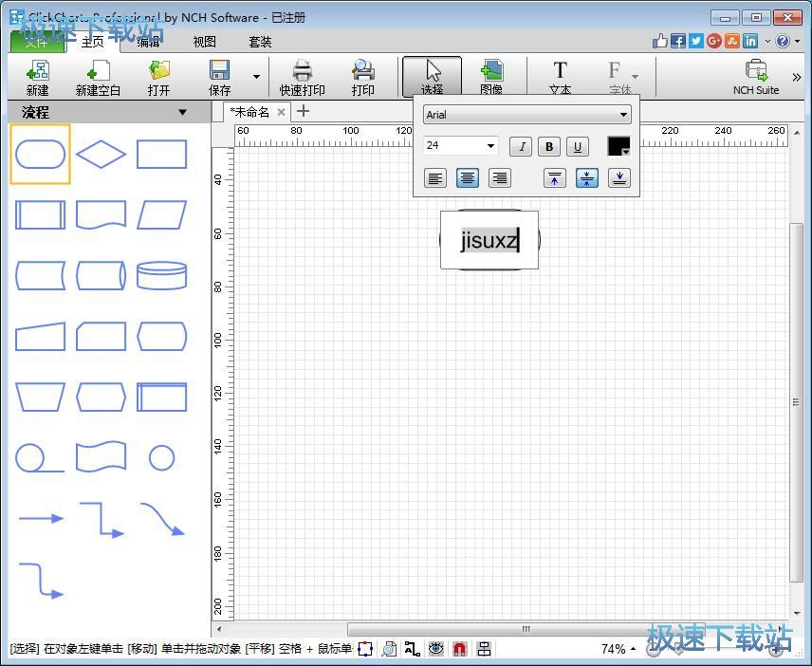
Task: Choose the curved connector arrow
Action: (161, 519)
